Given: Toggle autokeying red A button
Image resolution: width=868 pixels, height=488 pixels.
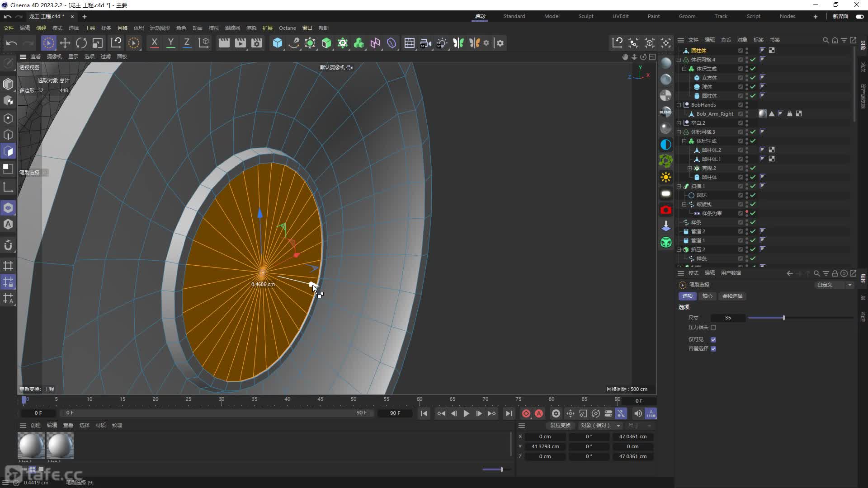Looking at the screenshot, I should [539, 413].
